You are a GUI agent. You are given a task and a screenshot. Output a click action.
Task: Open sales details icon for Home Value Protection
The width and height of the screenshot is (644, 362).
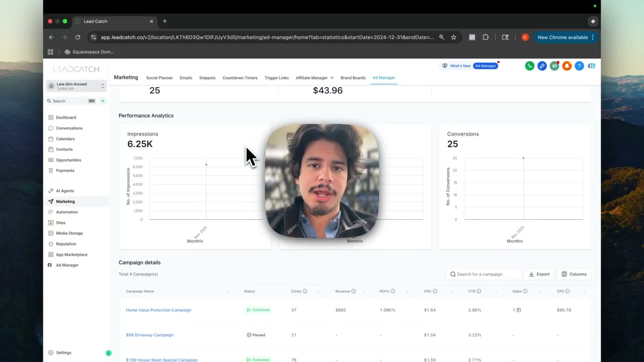[x=519, y=310]
